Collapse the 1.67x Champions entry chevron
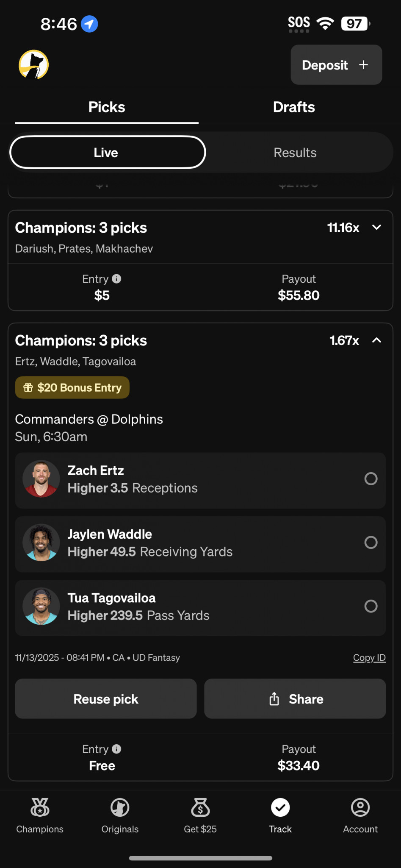This screenshot has height=868, width=401. [376, 340]
